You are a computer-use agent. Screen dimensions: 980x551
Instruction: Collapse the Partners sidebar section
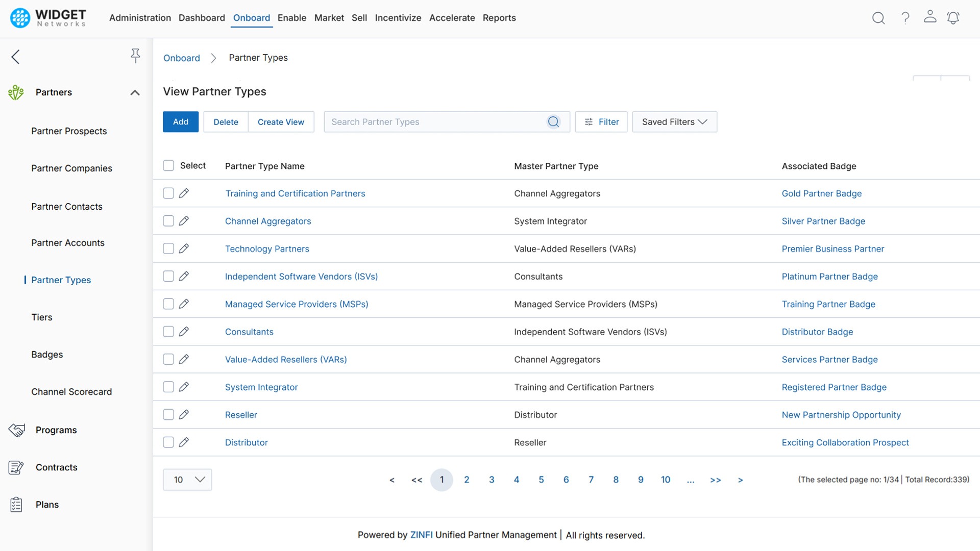click(x=135, y=92)
